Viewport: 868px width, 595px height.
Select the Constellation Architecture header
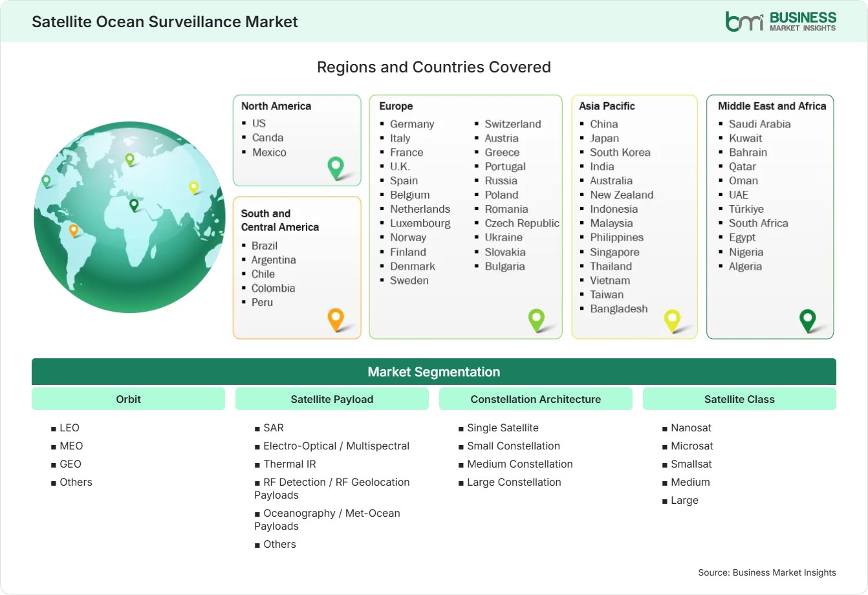pos(536,399)
